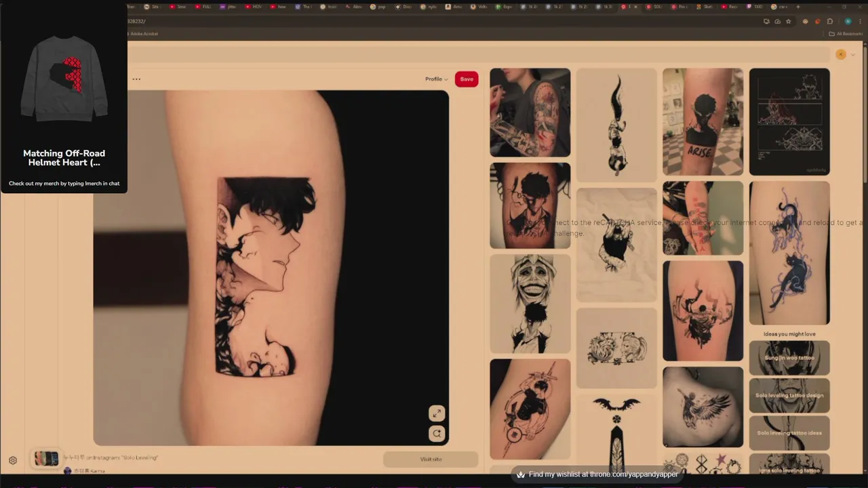Open the circular swordsman tattoo pin
Screen dimensions: 868x488
(530, 409)
